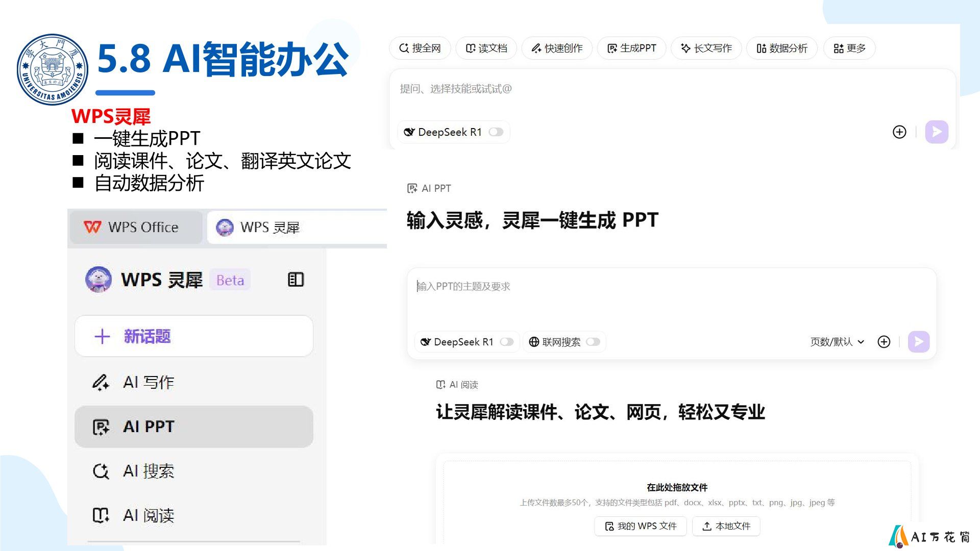This screenshot has height=551, width=980.
Task: Click the AI PPT header icon above the headline
Action: (x=412, y=188)
